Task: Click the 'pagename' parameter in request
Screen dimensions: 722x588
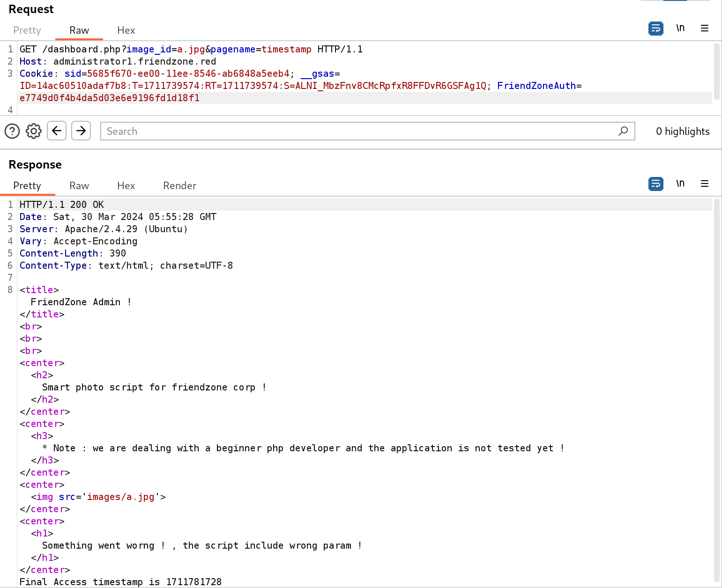Action: coord(233,49)
